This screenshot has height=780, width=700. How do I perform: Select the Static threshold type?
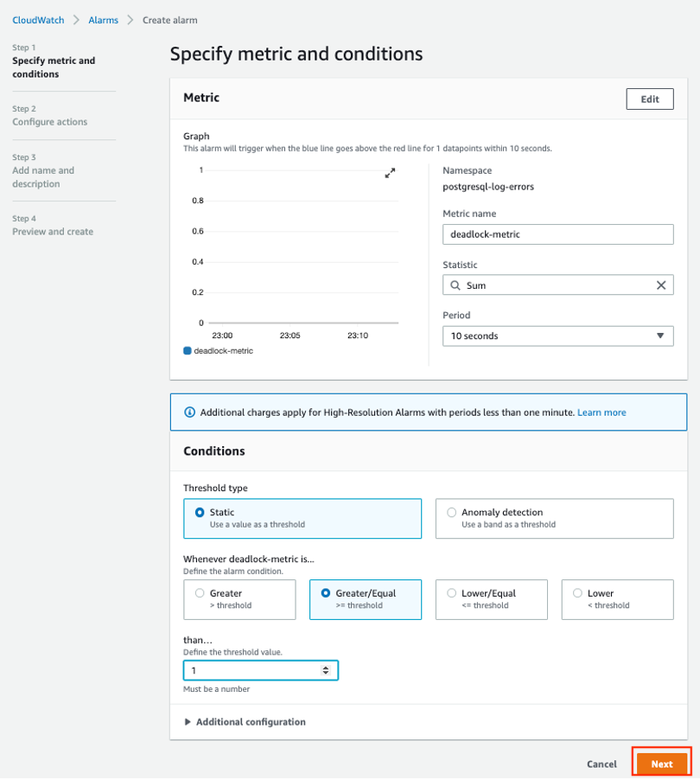200,513
